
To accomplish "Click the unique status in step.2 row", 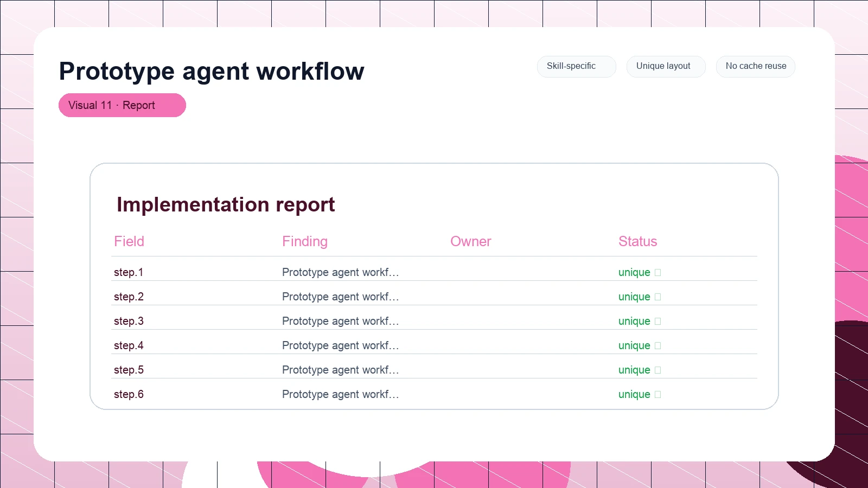I will point(634,297).
